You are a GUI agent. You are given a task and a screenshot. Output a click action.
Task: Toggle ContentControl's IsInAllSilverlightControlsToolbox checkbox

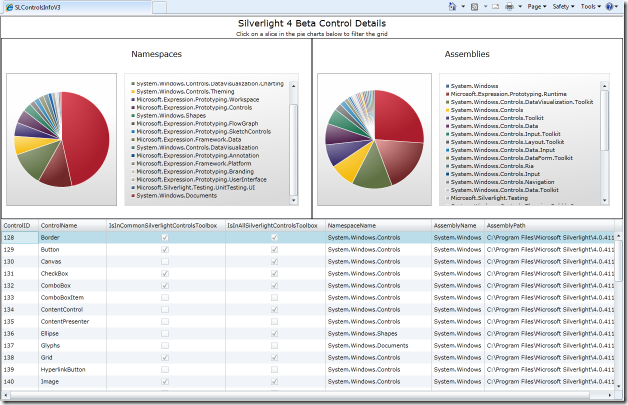pos(274,310)
